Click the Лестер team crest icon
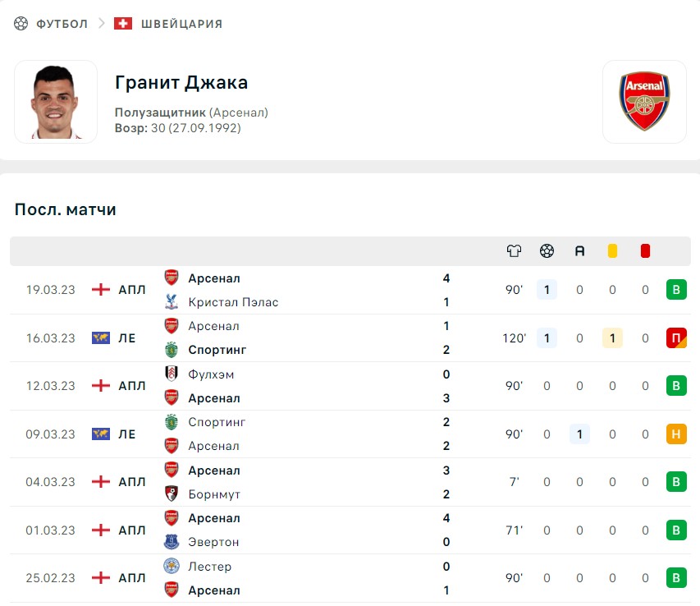 click(x=172, y=567)
